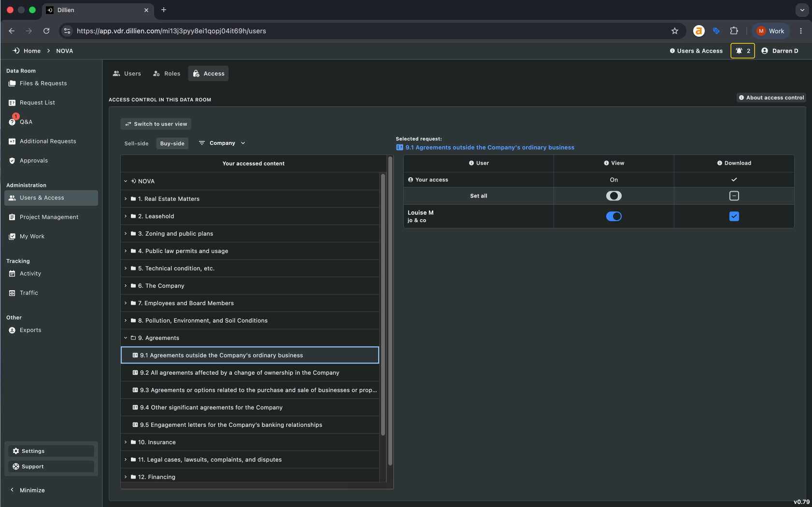Open the notifications bell showing 2
Image resolution: width=812 pixels, height=507 pixels.
(x=742, y=51)
